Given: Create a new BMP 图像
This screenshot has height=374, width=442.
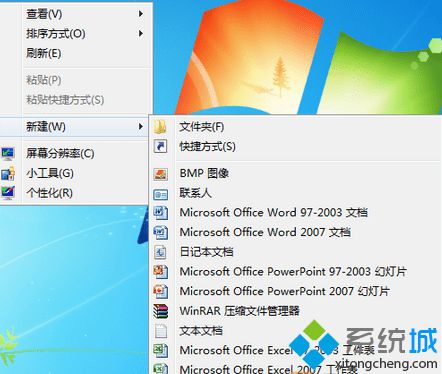Looking at the screenshot, I should coord(296,174).
